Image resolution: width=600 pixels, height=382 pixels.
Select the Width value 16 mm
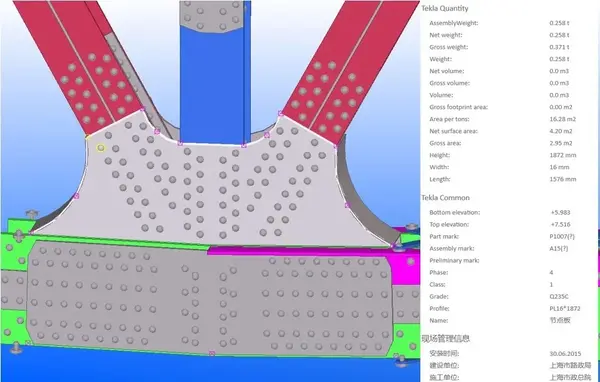tap(559, 167)
